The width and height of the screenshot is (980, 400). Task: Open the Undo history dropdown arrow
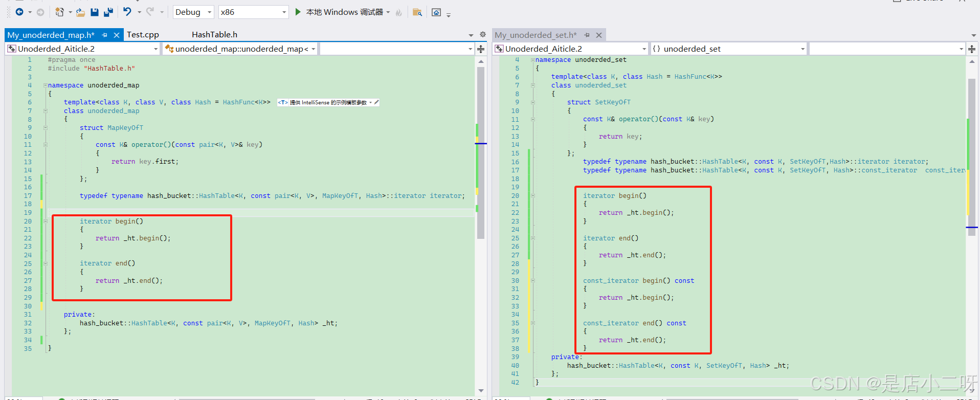point(139,12)
